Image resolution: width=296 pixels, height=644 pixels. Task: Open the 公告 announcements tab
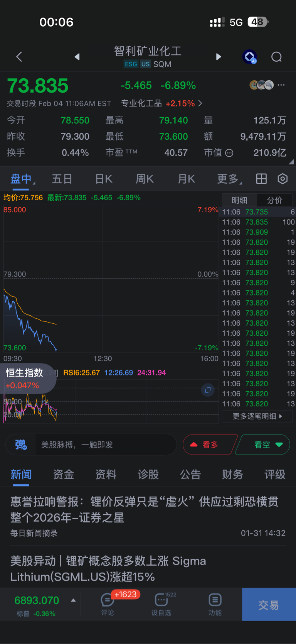pyautogui.click(x=190, y=474)
